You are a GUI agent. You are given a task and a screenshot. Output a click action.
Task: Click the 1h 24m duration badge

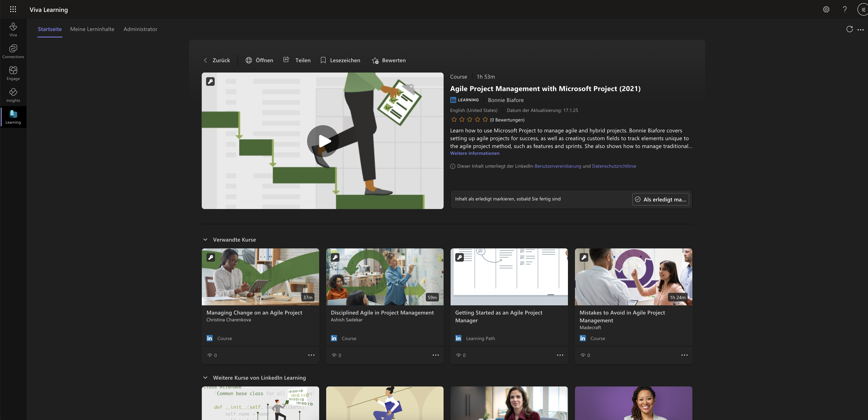point(678,297)
